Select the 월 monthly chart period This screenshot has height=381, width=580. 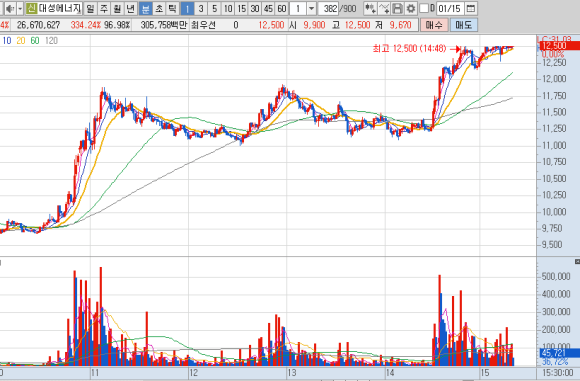coord(117,8)
